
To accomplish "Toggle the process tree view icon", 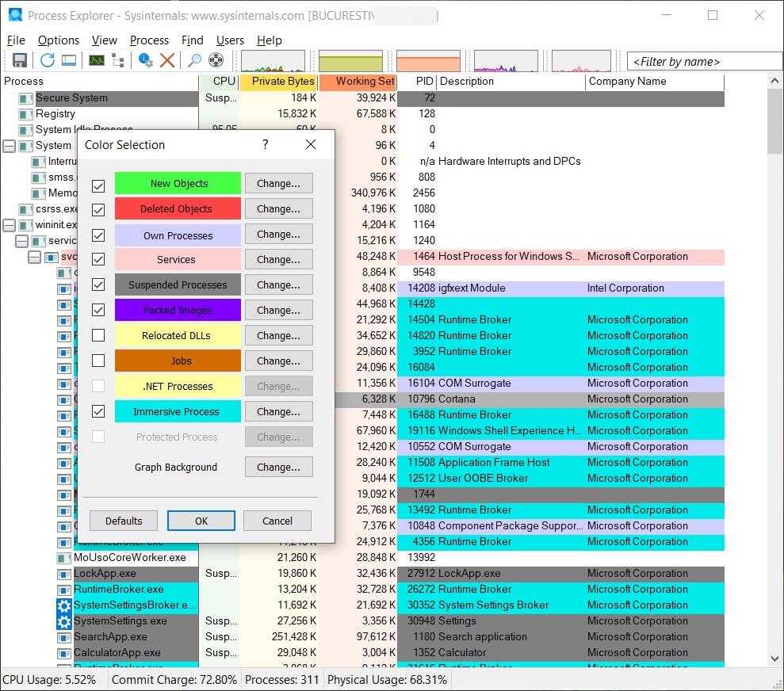I will 118,60.
